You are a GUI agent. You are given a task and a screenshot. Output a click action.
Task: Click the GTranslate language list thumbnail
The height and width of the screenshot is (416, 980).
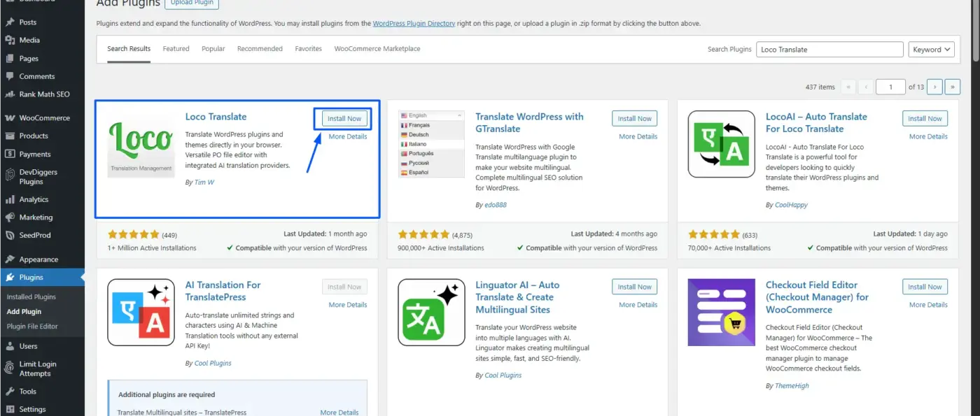coord(431,144)
